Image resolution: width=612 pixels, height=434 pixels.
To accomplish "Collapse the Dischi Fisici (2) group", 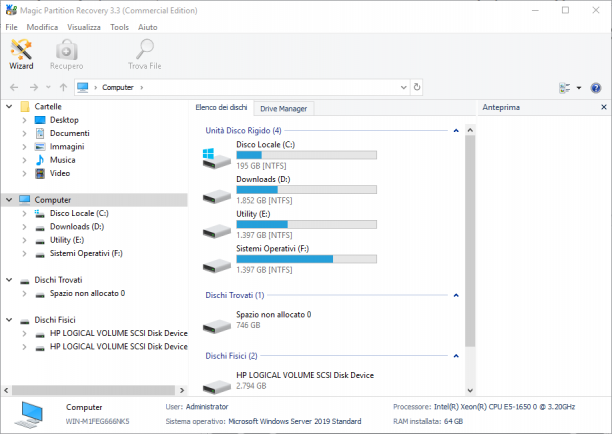I will click(x=456, y=356).
